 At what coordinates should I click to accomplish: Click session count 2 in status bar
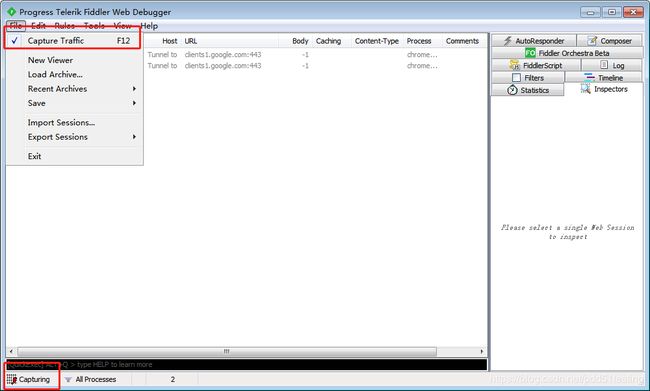(172, 379)
